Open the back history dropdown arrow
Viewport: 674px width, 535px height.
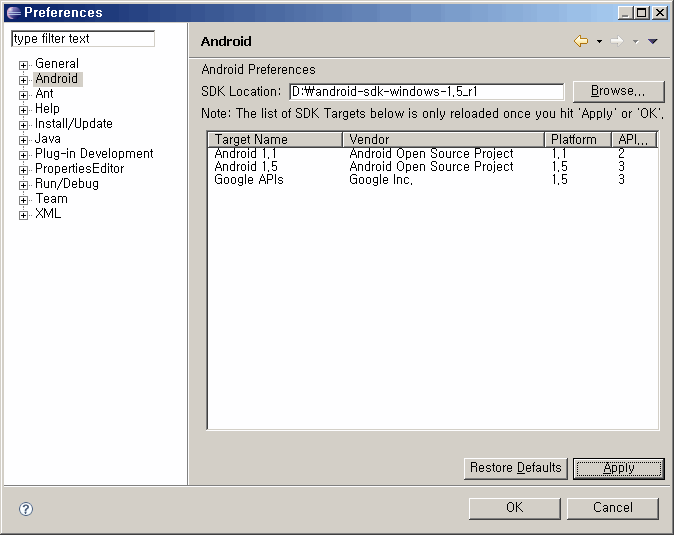coord(599,42)
